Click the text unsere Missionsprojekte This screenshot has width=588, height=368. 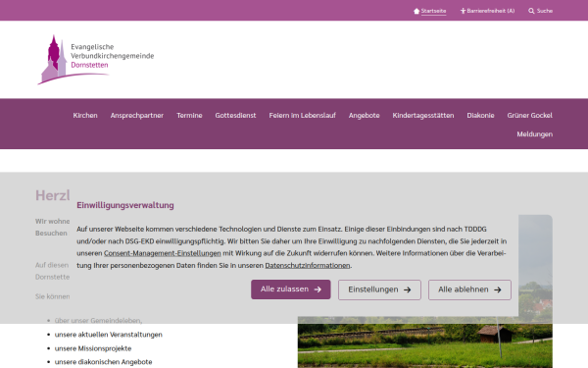point(93,348)
